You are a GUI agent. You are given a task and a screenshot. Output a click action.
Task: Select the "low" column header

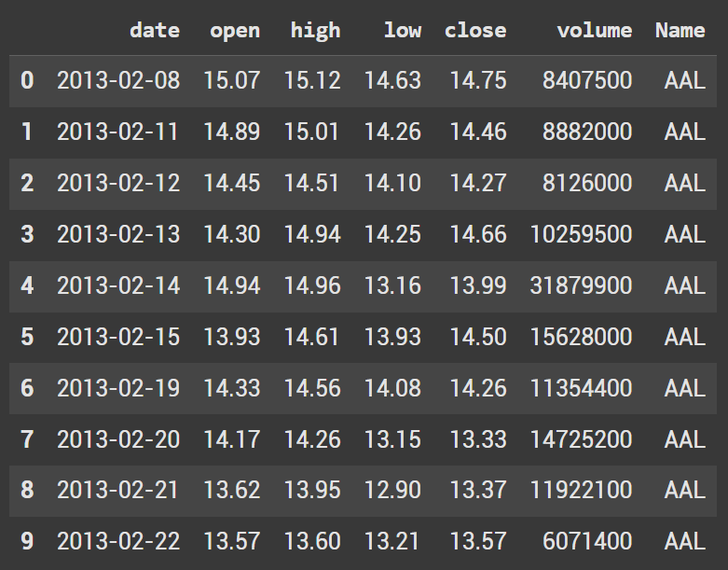(403, 30)
